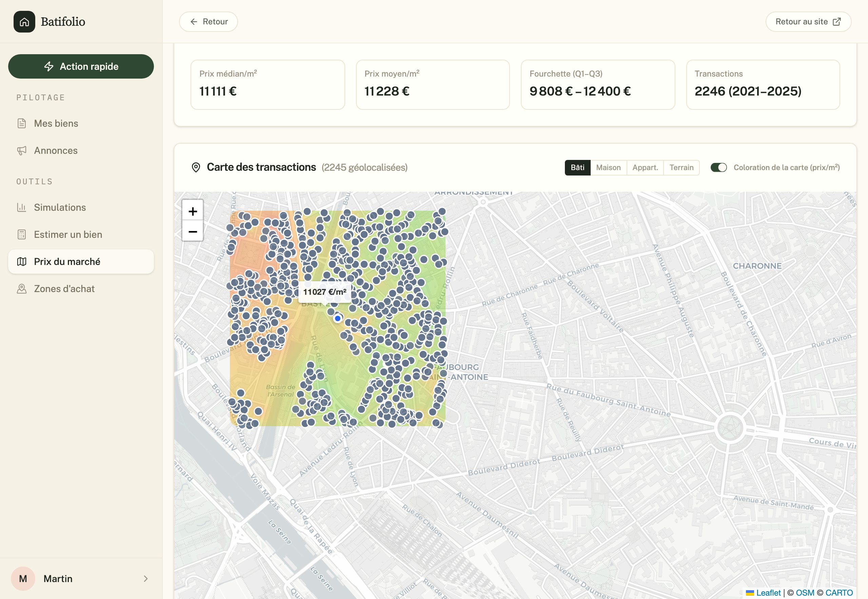Click the bar chart icon beside Simulations

point(22,208)
